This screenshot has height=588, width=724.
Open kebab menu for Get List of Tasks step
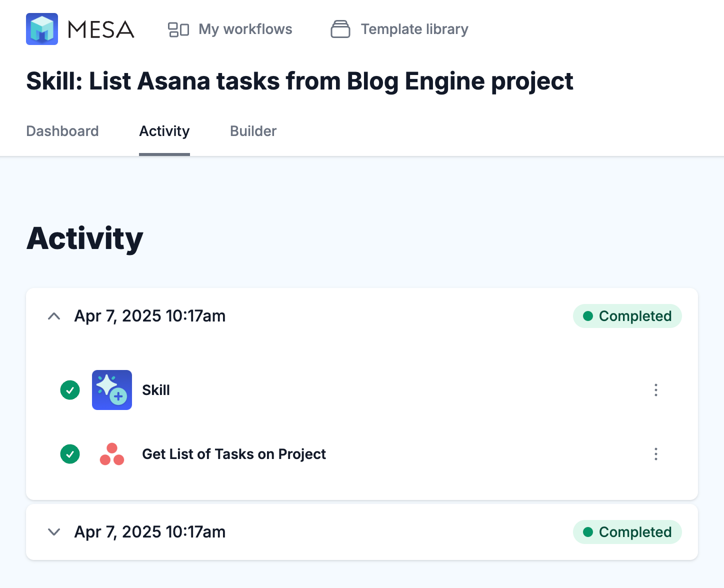click(x=656, y=454)
